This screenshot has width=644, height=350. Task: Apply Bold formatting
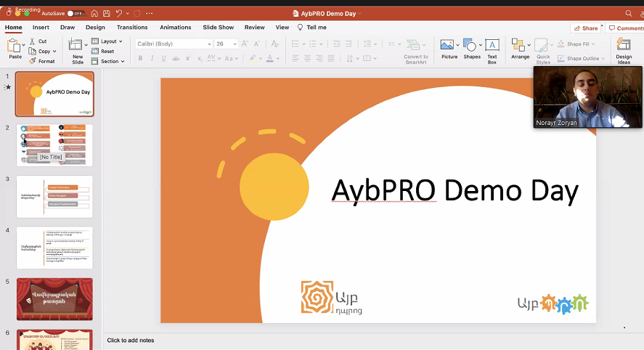pyautogui.click(x=140, y=58)
